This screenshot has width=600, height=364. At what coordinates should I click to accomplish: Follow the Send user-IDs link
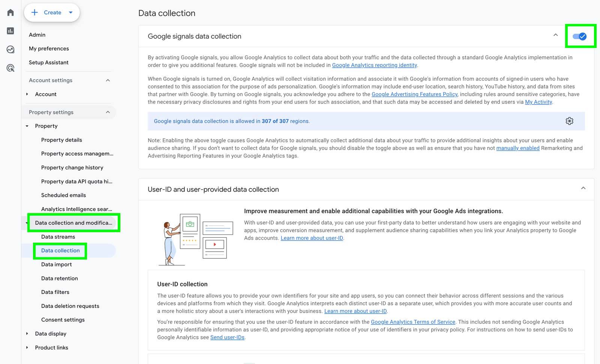[x=227, y=337]
